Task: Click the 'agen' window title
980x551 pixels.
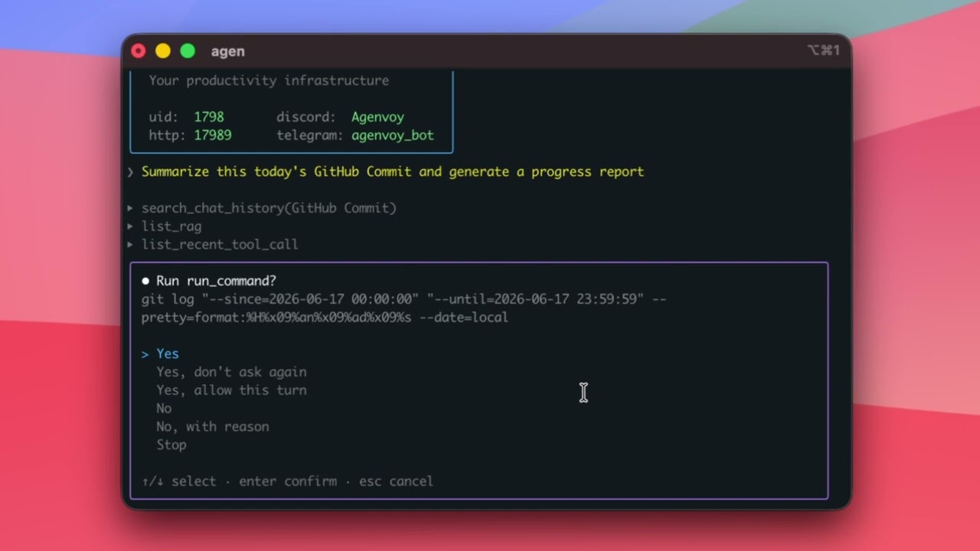Action: [x=228, y=51]
